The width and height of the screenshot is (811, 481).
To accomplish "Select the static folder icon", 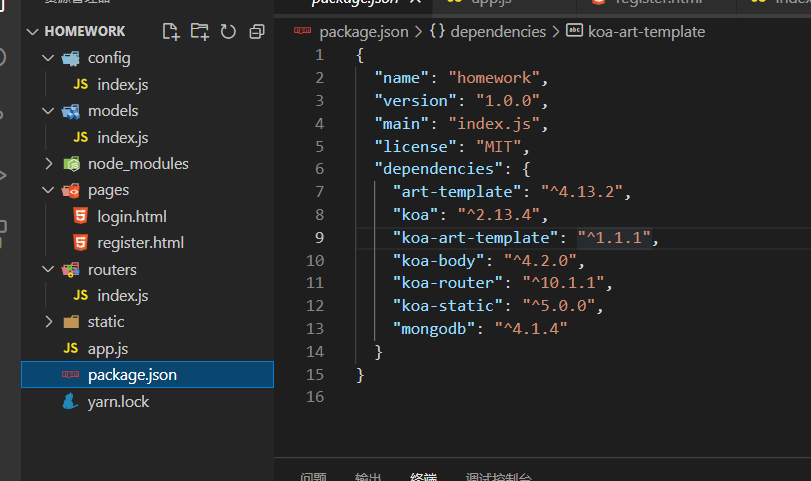I will [x=71, y=322].
